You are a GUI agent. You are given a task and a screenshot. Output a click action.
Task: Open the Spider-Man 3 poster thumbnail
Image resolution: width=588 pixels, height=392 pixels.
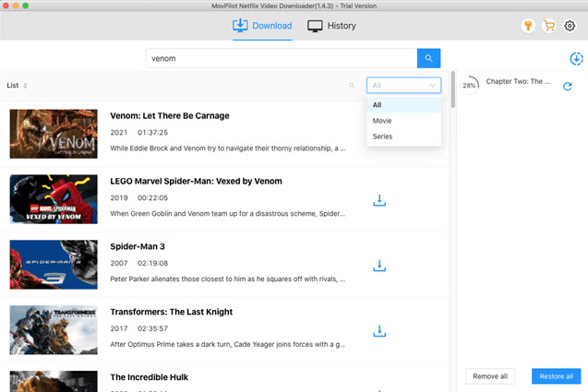click(54, 265)
